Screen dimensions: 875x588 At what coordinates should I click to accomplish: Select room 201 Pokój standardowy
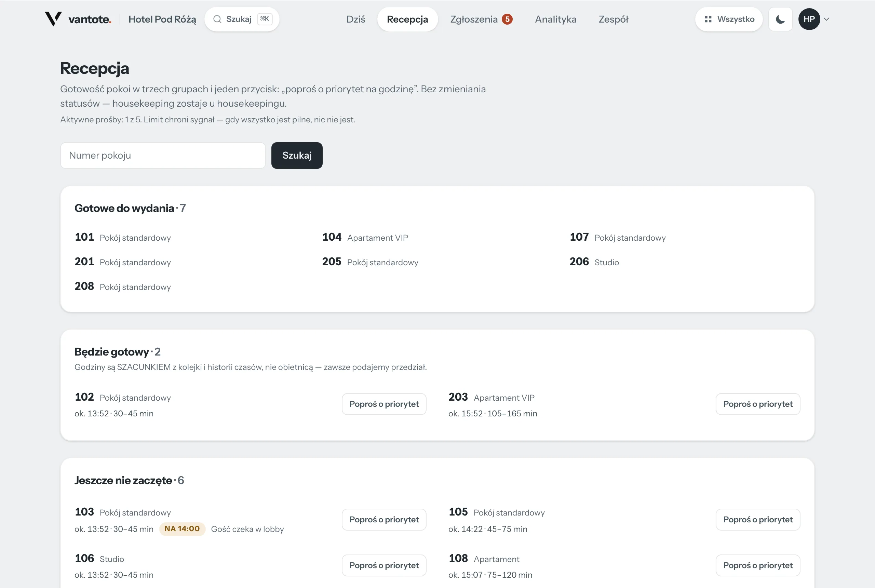point(123,262)
